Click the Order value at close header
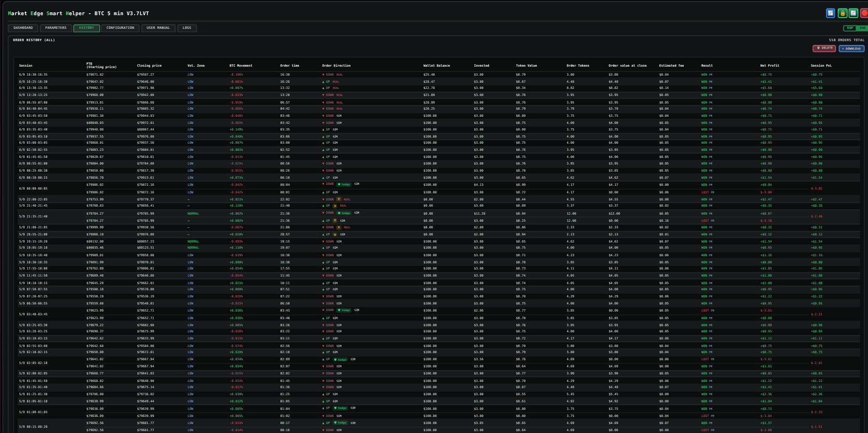The height and width of the screenshot is (433, 868). (x=628, y=66)
